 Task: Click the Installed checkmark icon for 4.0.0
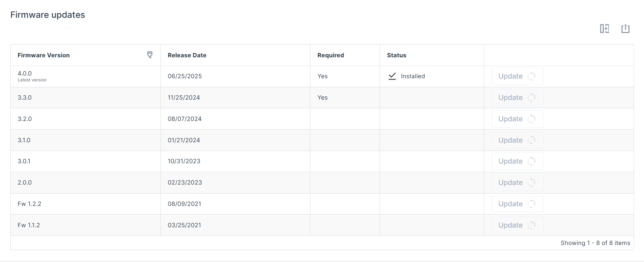392,76
